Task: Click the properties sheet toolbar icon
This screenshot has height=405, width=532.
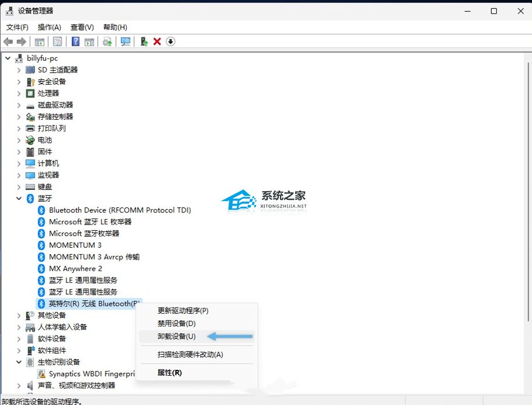Action: click(x=57, y=41)
